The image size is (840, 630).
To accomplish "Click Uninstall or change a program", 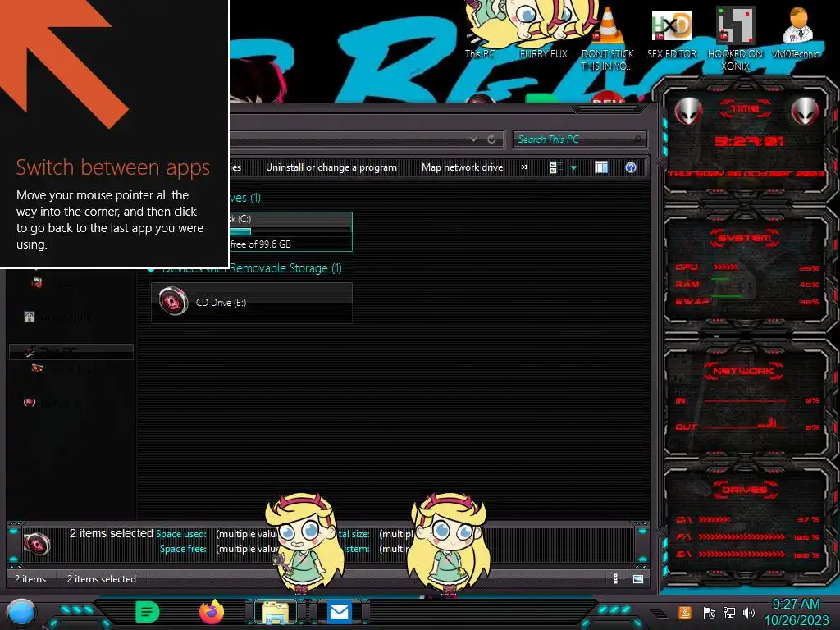I will [331, 167].
